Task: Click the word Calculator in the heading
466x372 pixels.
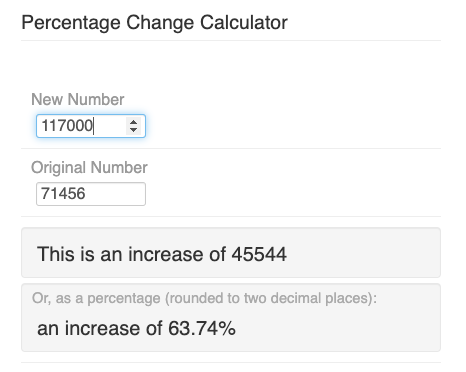Action: pos(244,23)
